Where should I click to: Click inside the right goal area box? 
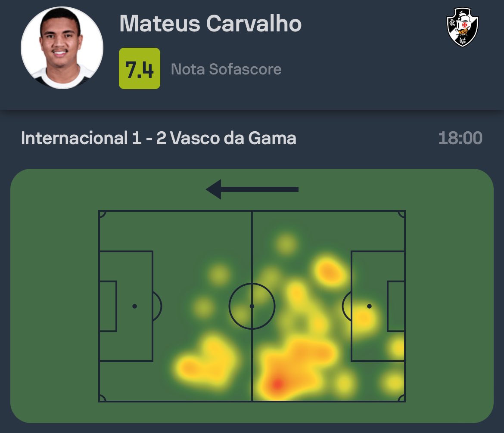tap(396, 306)
